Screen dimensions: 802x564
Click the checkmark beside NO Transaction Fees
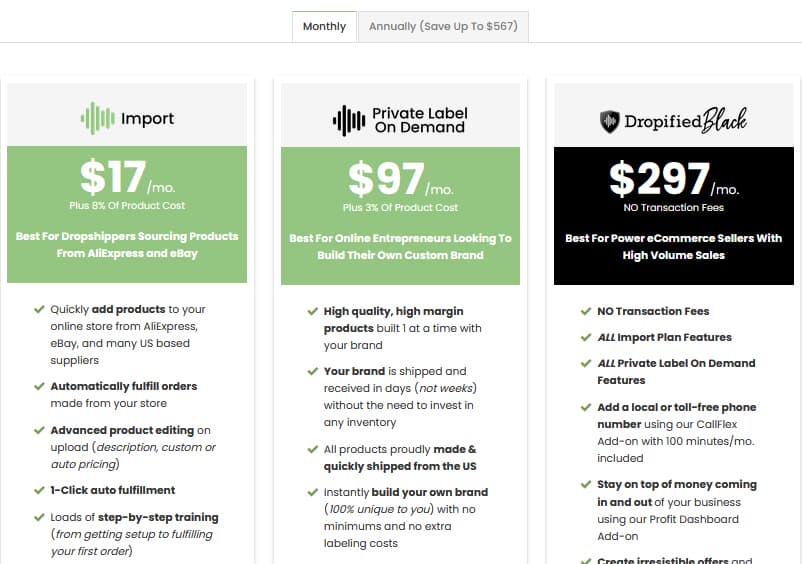pyautogui.click(x=586, y=311)
